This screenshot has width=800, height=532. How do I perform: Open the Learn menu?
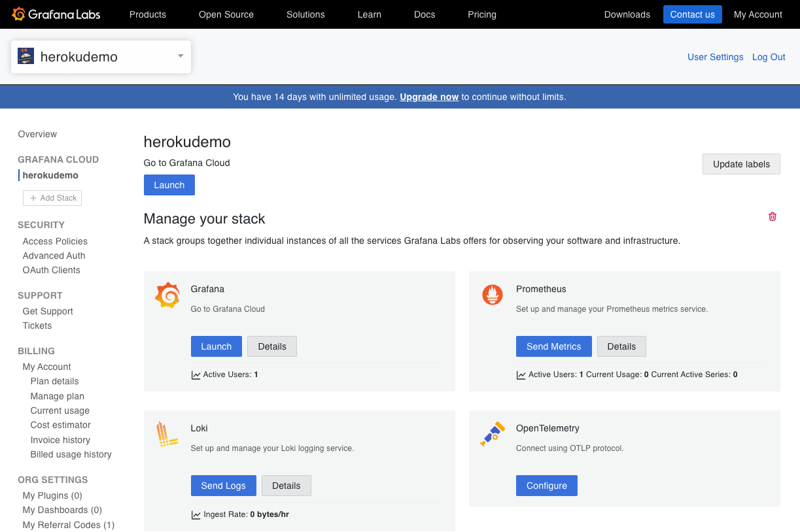point(370,14)
